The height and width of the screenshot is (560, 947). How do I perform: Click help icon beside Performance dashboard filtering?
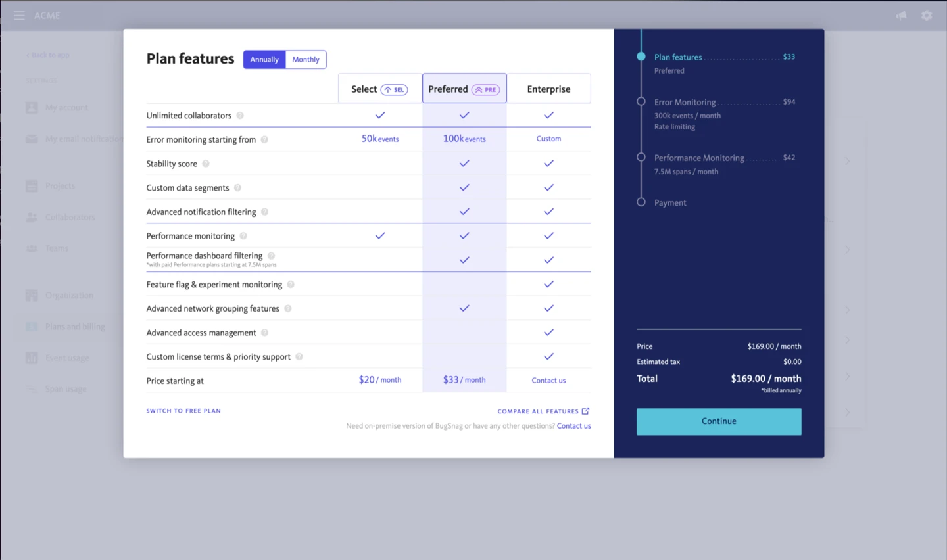(271, 256)
